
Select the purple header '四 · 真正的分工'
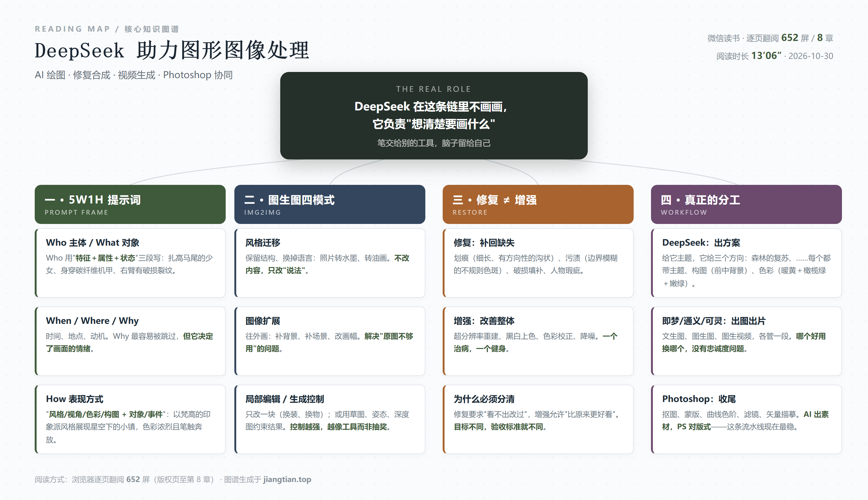pyautogui.click(x=746, y=204)
